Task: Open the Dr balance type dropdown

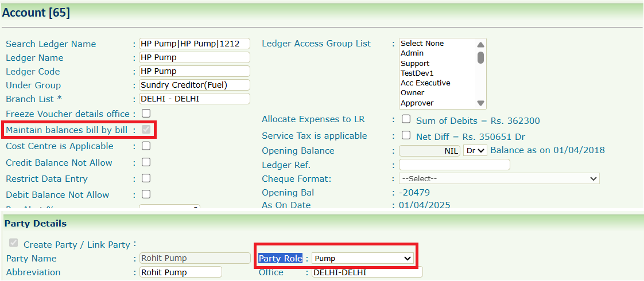Action: pyautogui.click(x=475, y=150)
